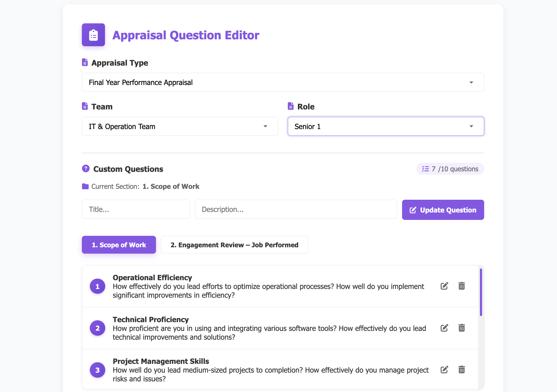Delete the Technical Proficiency question
The height and width of the screenshot is (392, 557).
[462, 328]
